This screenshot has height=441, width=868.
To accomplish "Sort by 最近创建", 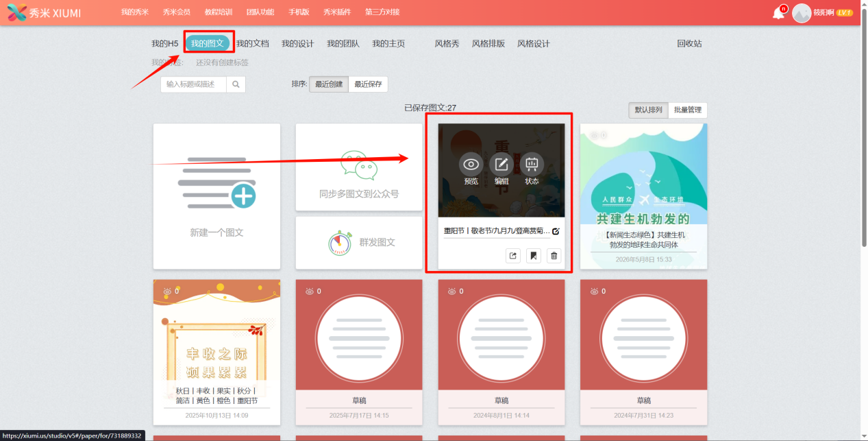I will (x=329, y=84).
